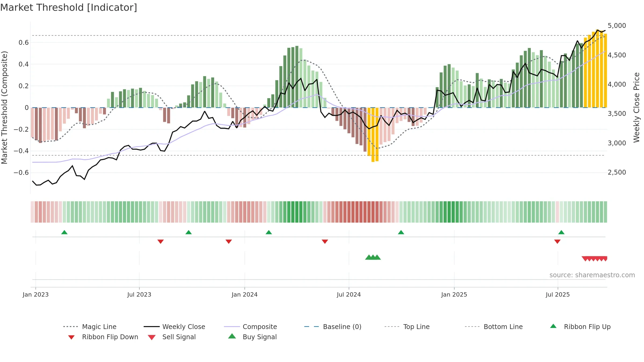644x362 pixels.
Task: Click the green Buy Signal legend triangle
Action: point(232,336)
